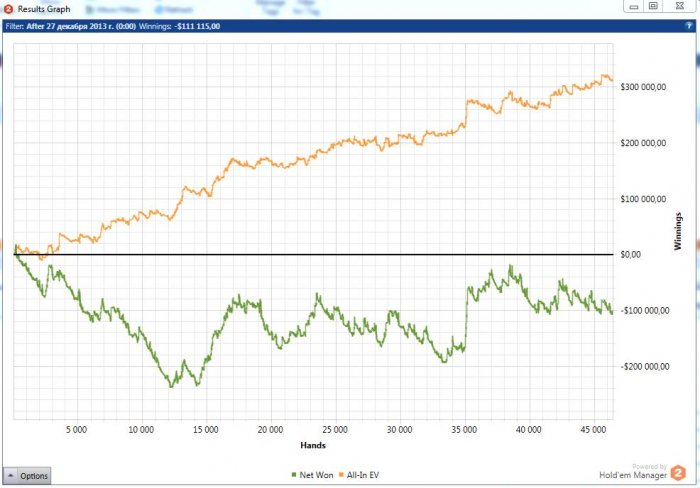Click the "15 000" hands axis label
The height and width of the screenshot is (488, 700).
click(x=205, y=430)
